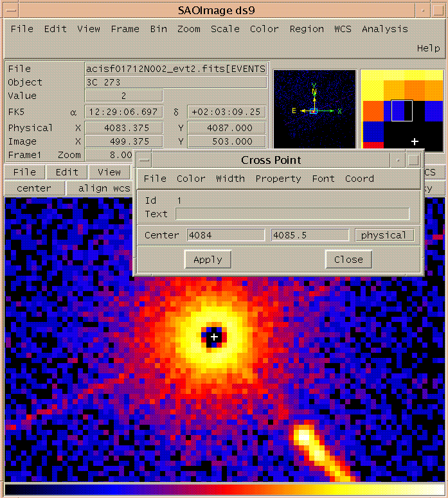Open the Bin menu
Image resolution: width=448 pixels, height=498 pixels.
[159, 29]
